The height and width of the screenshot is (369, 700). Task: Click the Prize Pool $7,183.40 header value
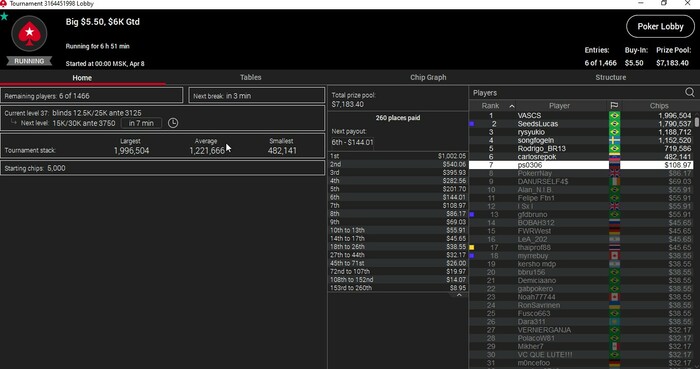[x=672, y=63]
